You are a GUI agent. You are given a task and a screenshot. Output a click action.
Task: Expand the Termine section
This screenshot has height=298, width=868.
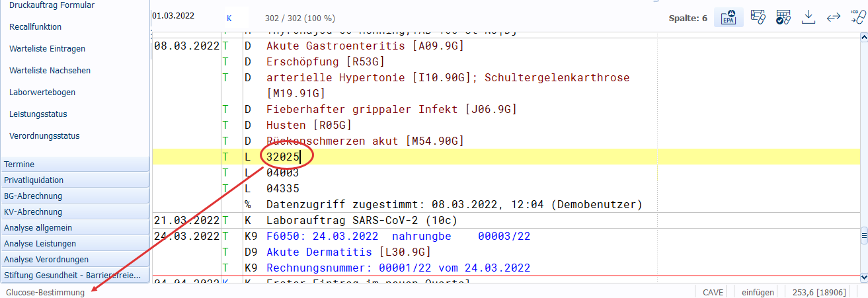[x=75, y=164]
